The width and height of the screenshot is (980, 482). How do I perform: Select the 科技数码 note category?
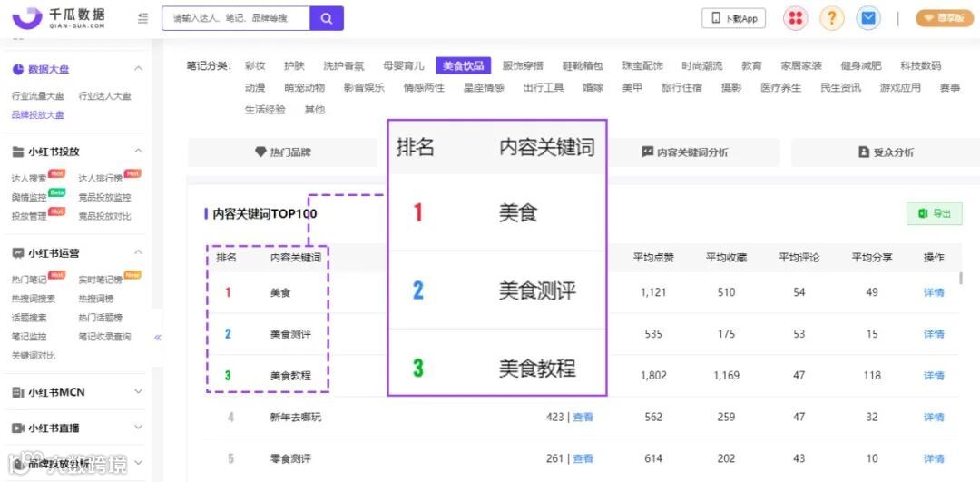921,65
